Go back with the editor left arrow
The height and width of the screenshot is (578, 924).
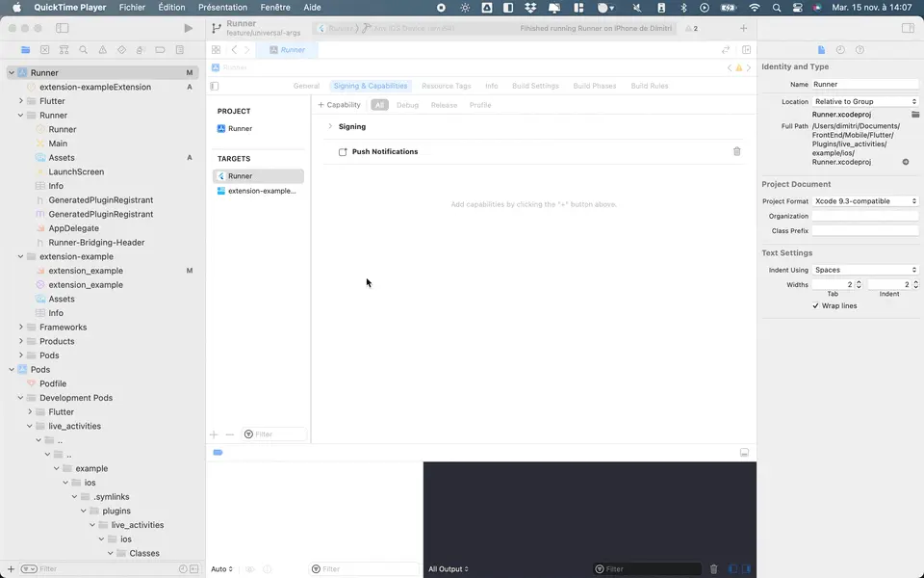pos(234,50)
